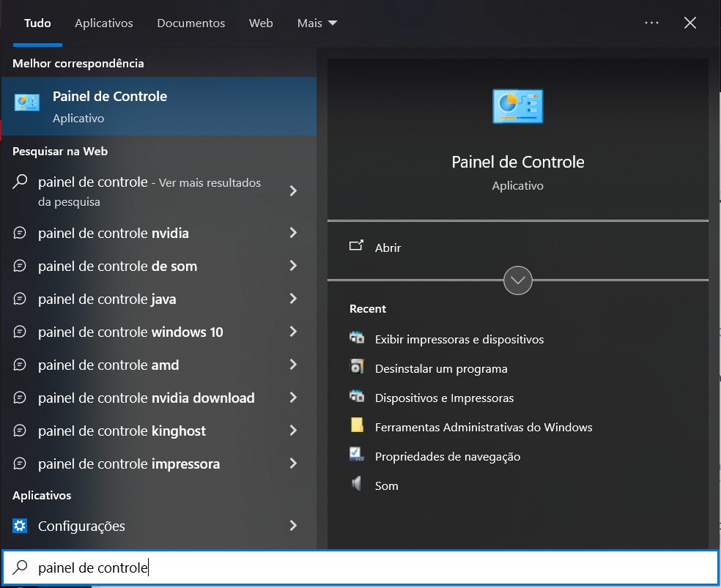Click the Painel de Controle title in preview pane
This screenshot has height=588, width=721.
tap(518, 162)
